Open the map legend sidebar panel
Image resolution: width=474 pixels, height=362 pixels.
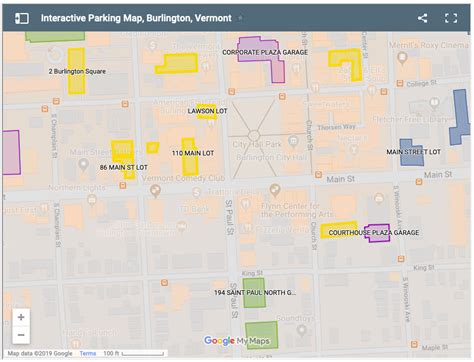pyautogui.click(x=22, y=18)
